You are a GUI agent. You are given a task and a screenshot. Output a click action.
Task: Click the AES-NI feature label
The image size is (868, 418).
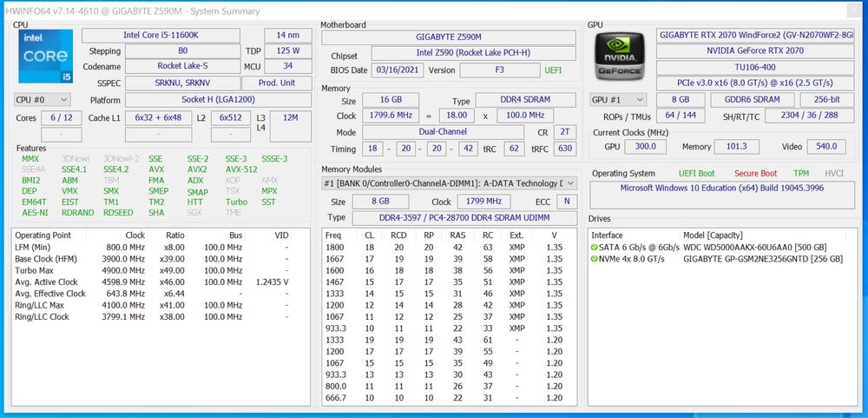[x=35, y=212]
